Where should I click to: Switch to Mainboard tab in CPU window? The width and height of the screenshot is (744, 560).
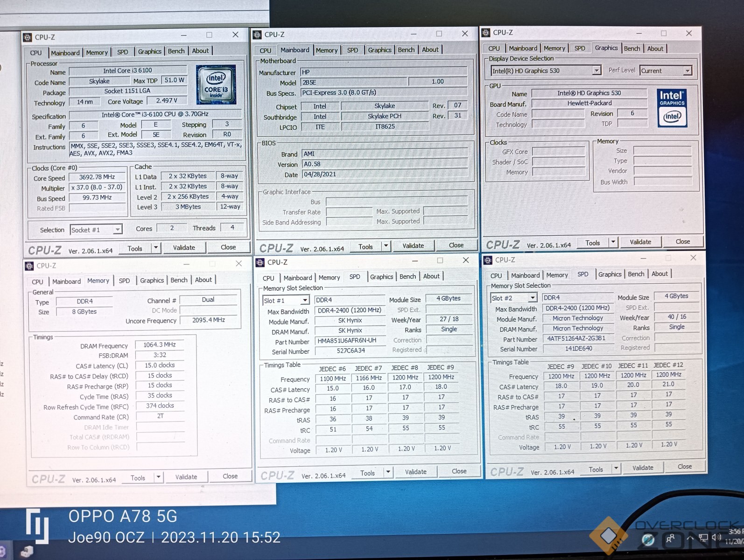(65, 53)
